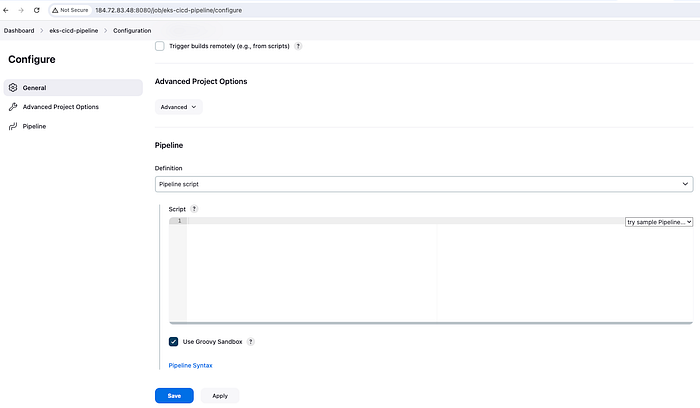Enable Trigger builds remotely checkbox
Image resolution: width=700 pixels, height=408 pixels.
(x=159, y=46)
